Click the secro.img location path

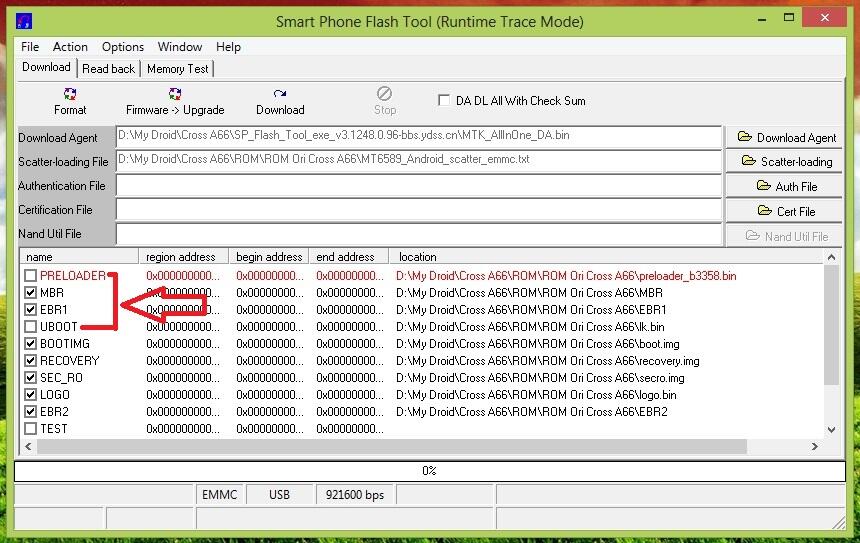pyautogui.click(x=540, y=377)
